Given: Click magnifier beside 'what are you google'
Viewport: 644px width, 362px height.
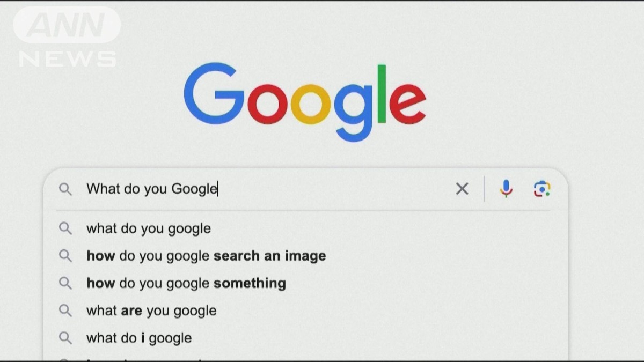Looking at the screenshot, I should (65, 311).
